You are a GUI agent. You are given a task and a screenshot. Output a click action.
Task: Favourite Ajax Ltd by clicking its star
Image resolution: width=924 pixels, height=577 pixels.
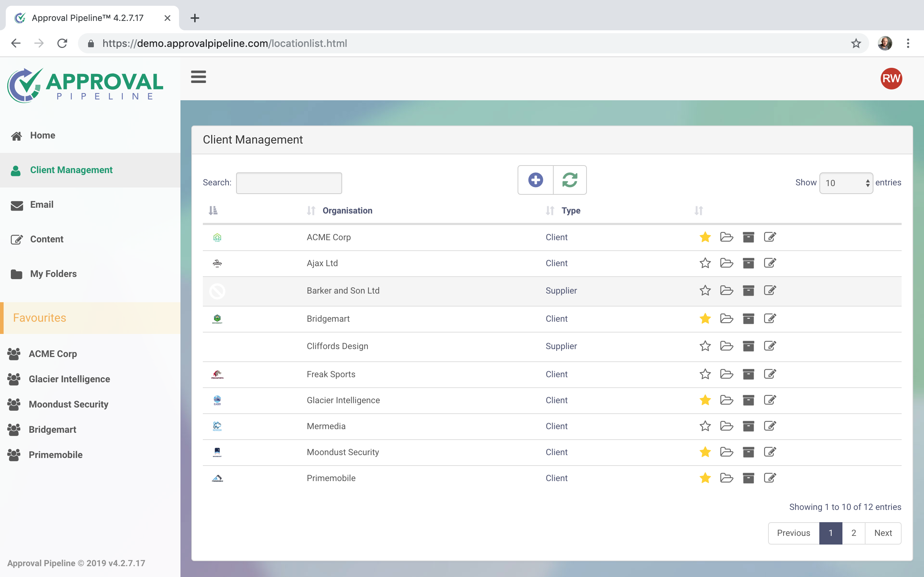point(705,263)
